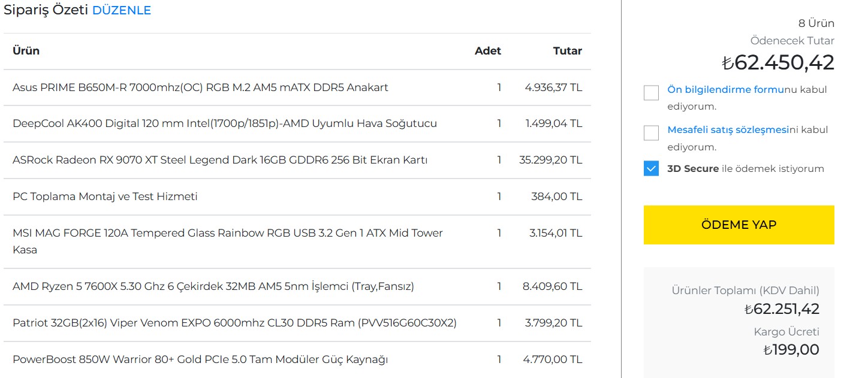Select the Asus PRIME B650M-R Anakart product name

point(200,87)
